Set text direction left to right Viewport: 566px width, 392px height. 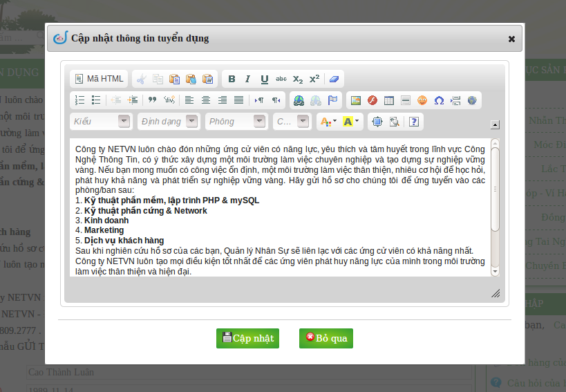(259, 100)
